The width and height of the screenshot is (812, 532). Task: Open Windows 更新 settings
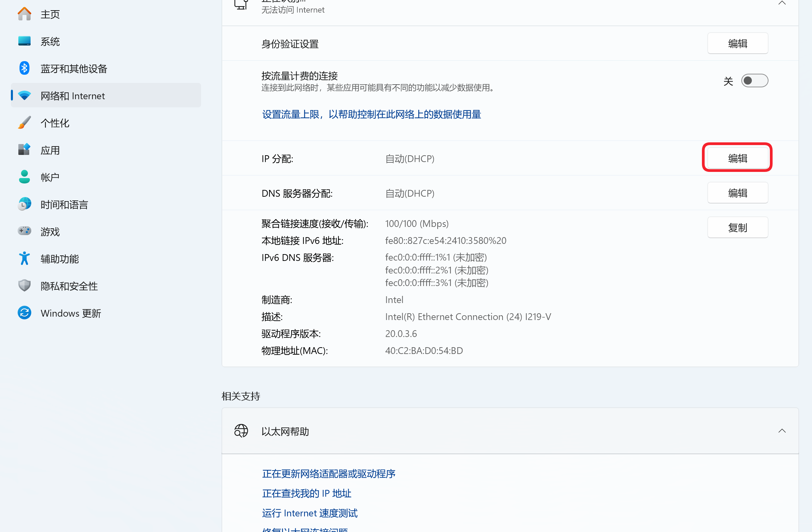point(70,313)
